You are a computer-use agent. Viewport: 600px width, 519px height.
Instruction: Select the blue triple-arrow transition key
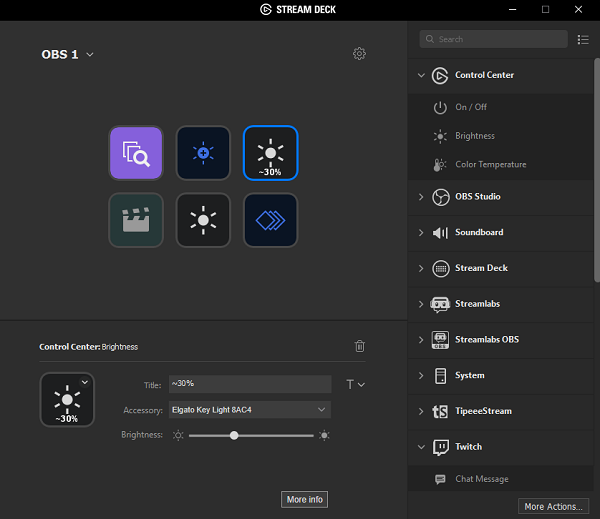pyautogui.click(x=271, y=220)
